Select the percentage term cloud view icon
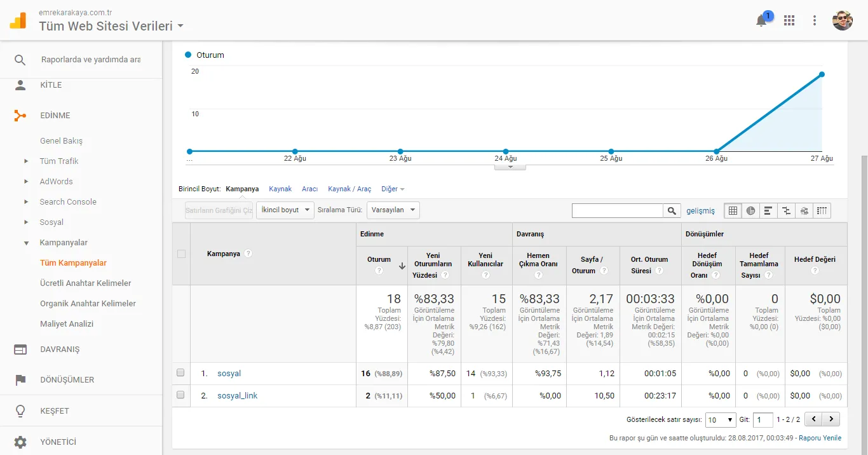 (803, 210)
